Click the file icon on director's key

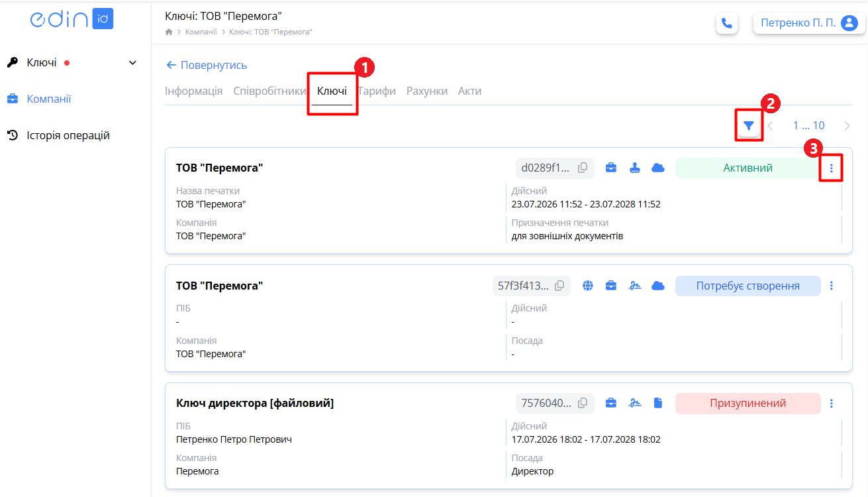(x=658, y=403)
